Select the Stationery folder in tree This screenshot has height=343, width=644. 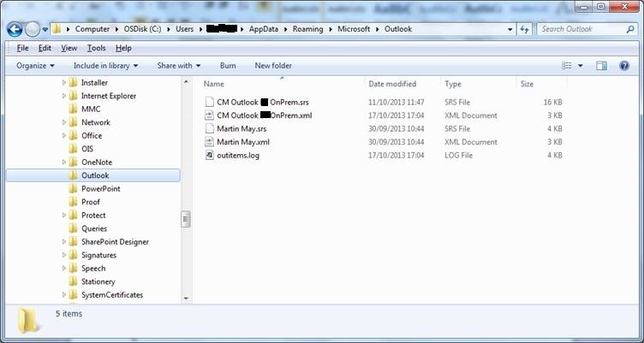click(98, 281)
